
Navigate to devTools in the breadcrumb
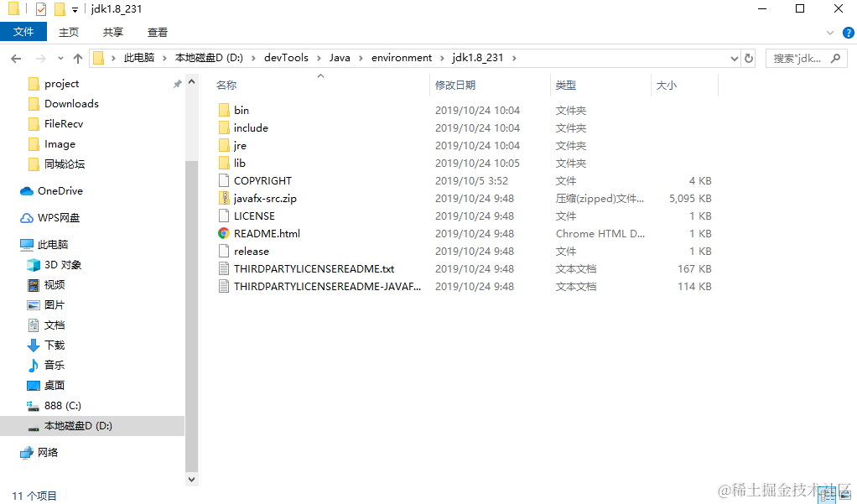click(x=286, y=58)
